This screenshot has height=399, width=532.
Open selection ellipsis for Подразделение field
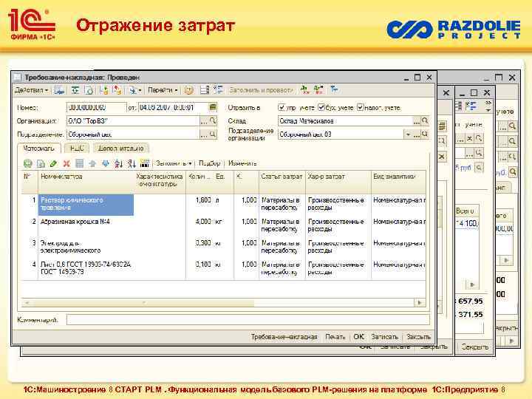[204, 134]
